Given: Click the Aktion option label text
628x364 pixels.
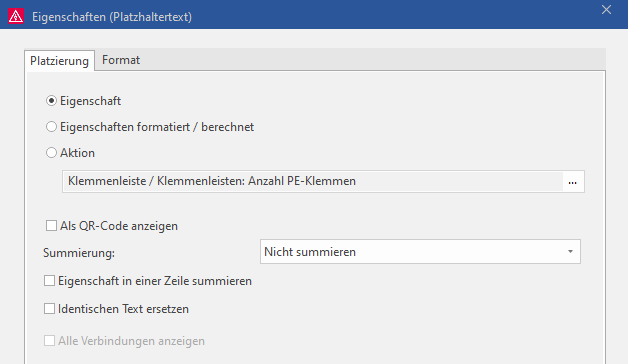Looking at the screenshot, I should 77,153.
